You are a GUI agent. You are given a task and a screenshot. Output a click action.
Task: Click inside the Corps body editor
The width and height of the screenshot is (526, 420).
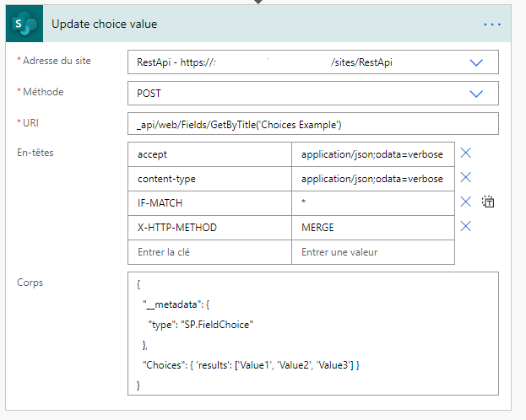tap(313, 333)
